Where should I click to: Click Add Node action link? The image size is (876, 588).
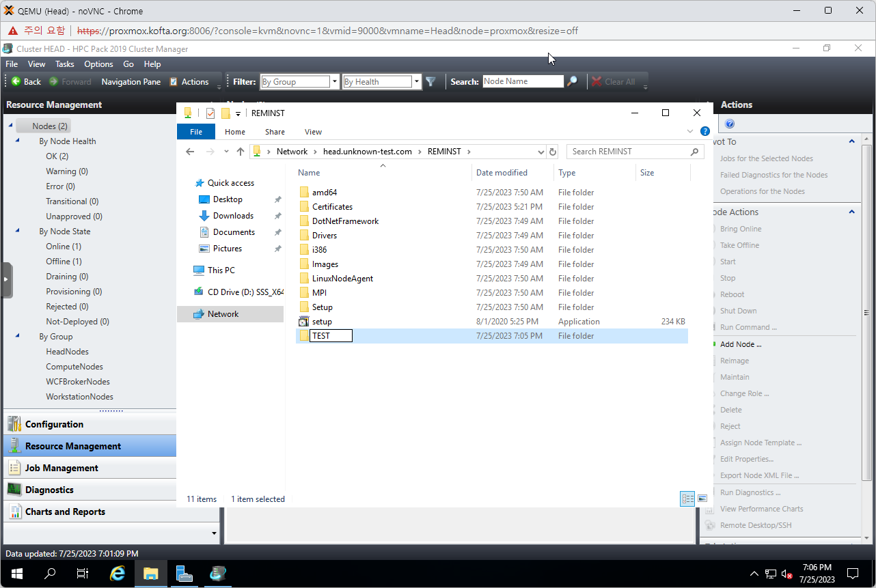740,344
